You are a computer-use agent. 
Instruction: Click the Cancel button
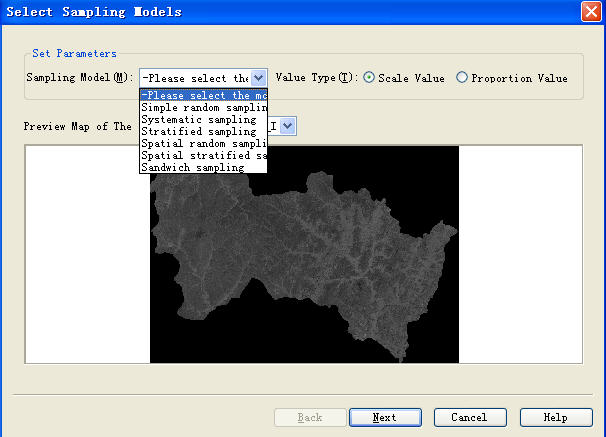470,417
